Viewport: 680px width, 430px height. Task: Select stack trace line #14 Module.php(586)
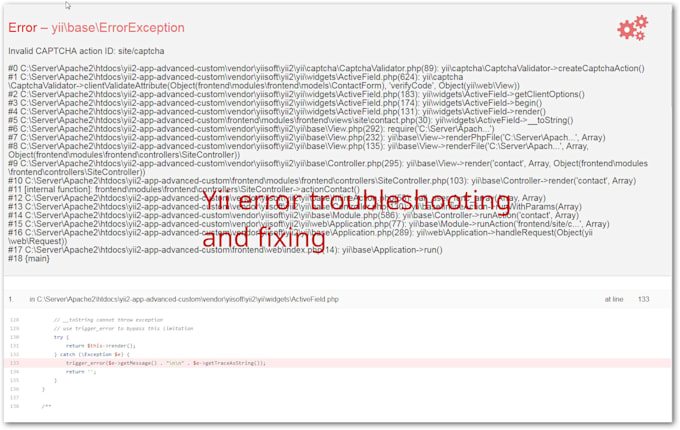click(293, 215)
